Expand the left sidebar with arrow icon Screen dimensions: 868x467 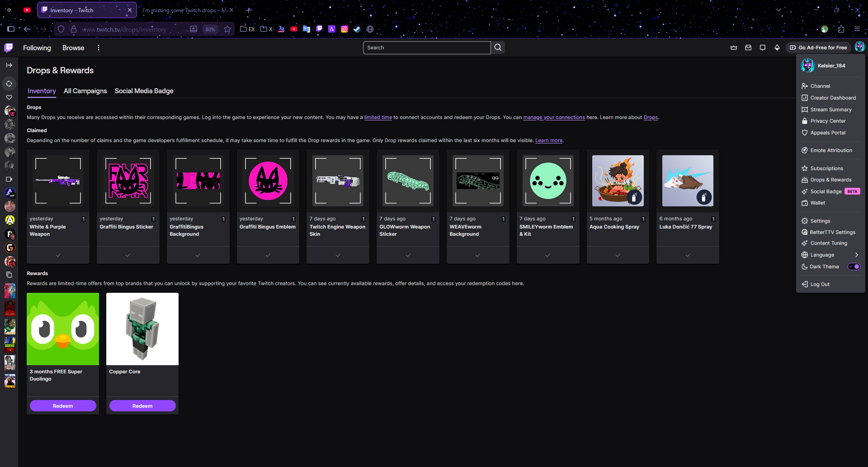9,65
